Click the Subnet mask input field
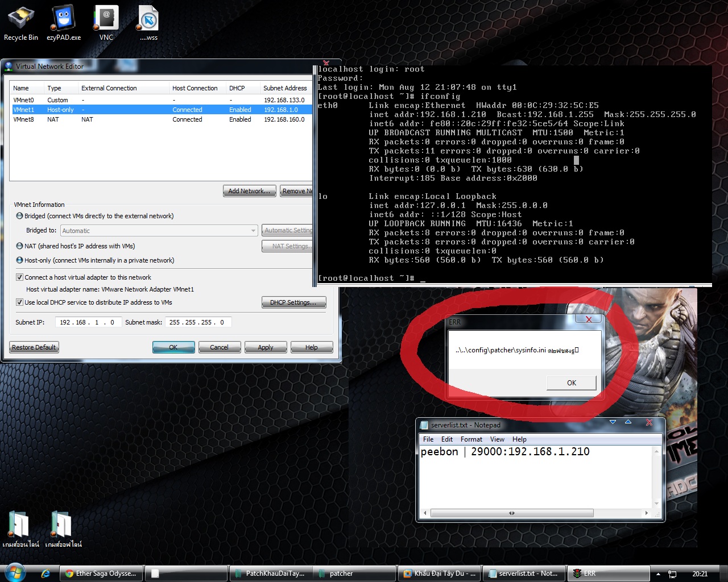This screenshot has height=582, width=728. [198, 322]
